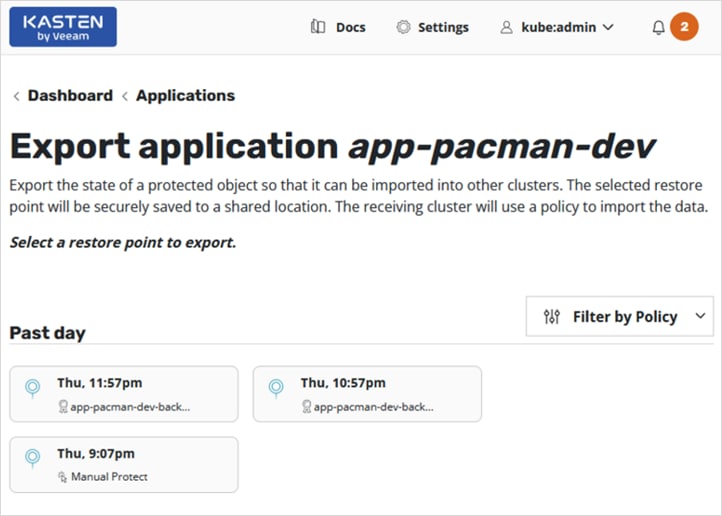Open the Docs book icon

[318, 27]
